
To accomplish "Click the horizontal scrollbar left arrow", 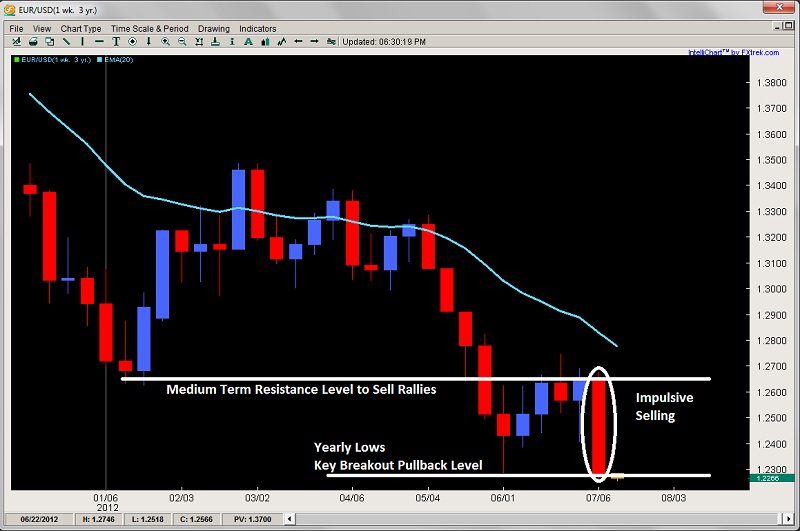I will click(289, 519).
